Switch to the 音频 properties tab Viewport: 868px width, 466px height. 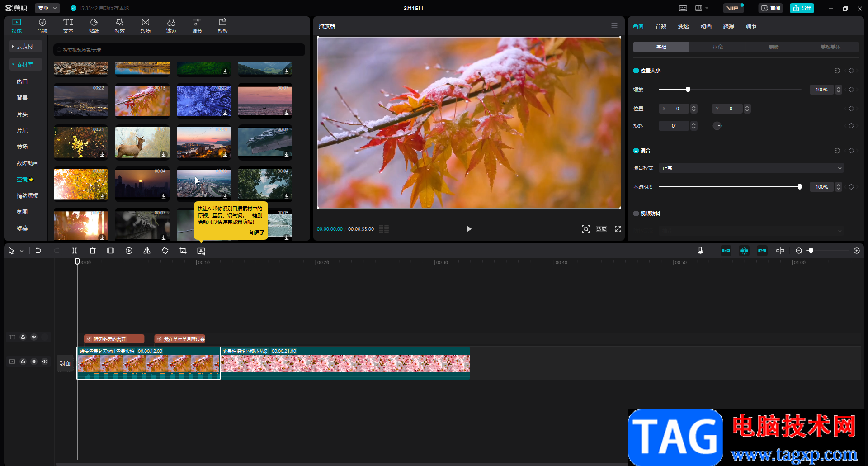661,26
